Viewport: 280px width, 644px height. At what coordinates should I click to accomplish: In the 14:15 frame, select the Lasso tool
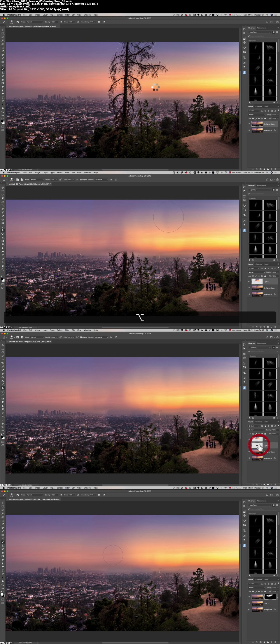tap(3, 37)
